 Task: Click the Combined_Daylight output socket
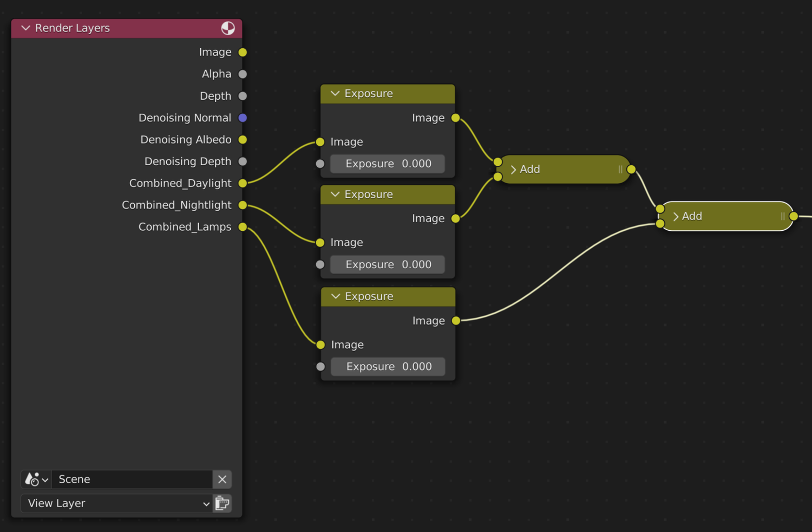243,183
